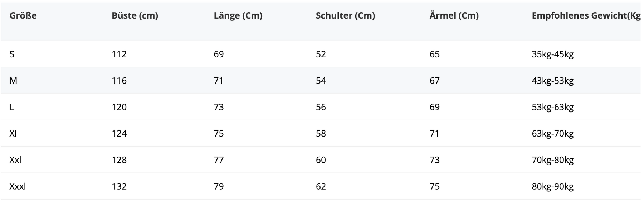Screen dimensions: 644x200
Task: Click the Ärmel (Cm) column header
Action: 454,16
